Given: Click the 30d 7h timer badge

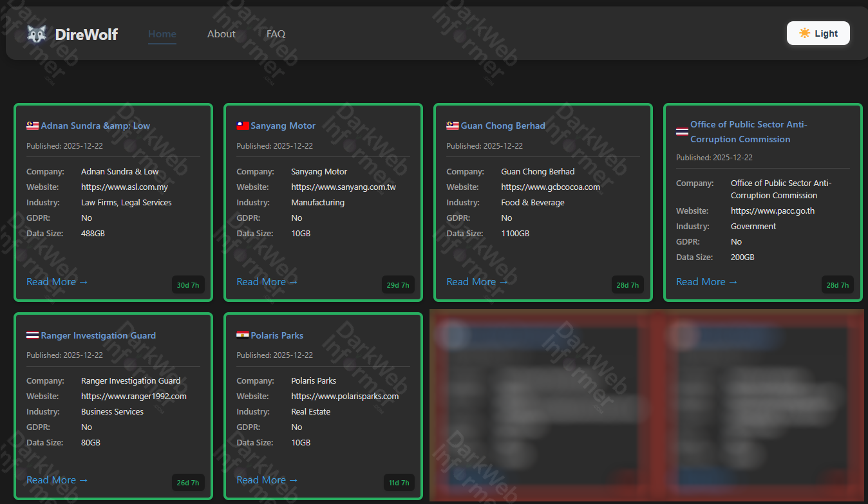Looking at the screenshot, I should click(188, 285).
